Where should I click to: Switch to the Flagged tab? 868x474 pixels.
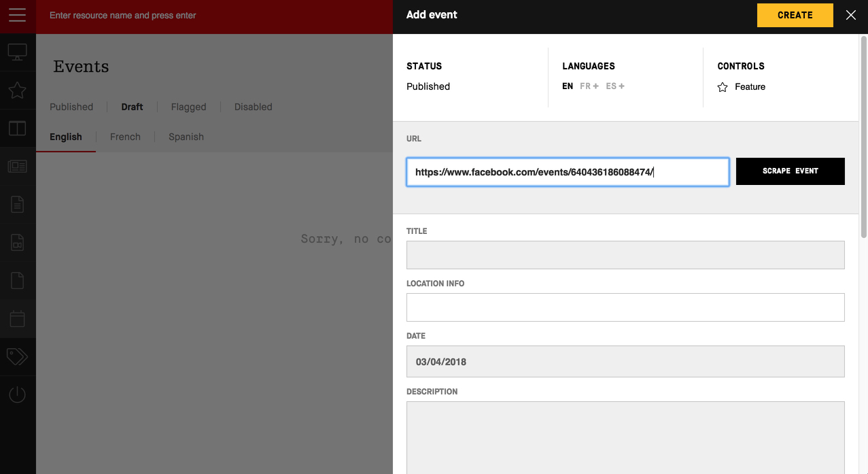[188, 107]
